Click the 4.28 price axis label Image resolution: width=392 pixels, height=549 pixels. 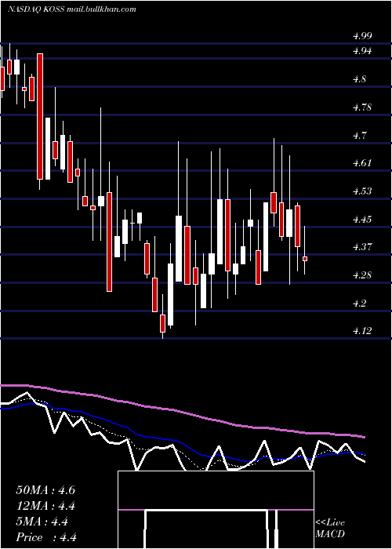coord(362,274)
